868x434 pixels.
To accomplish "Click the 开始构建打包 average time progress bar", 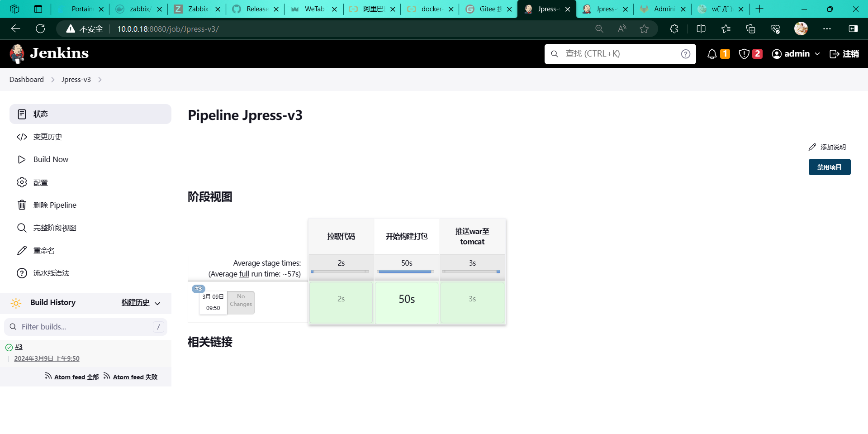I will point(406,272).
